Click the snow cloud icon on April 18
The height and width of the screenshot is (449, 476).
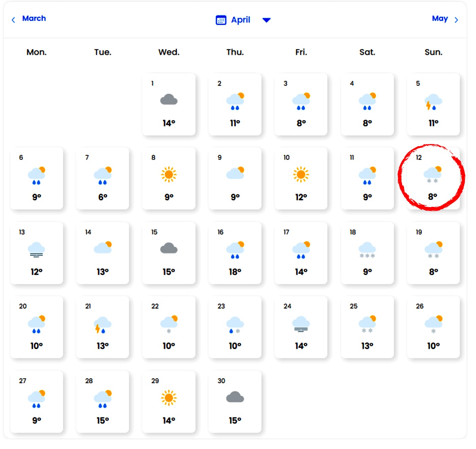[367, 250]
